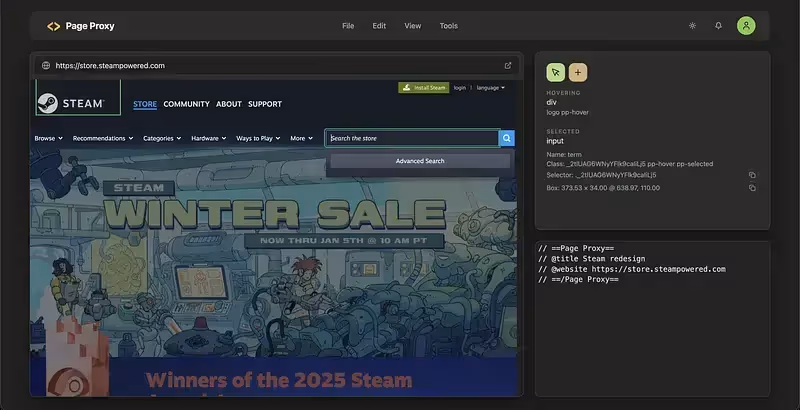
Task: Open the File menu
Action: (x=348, y=26)
